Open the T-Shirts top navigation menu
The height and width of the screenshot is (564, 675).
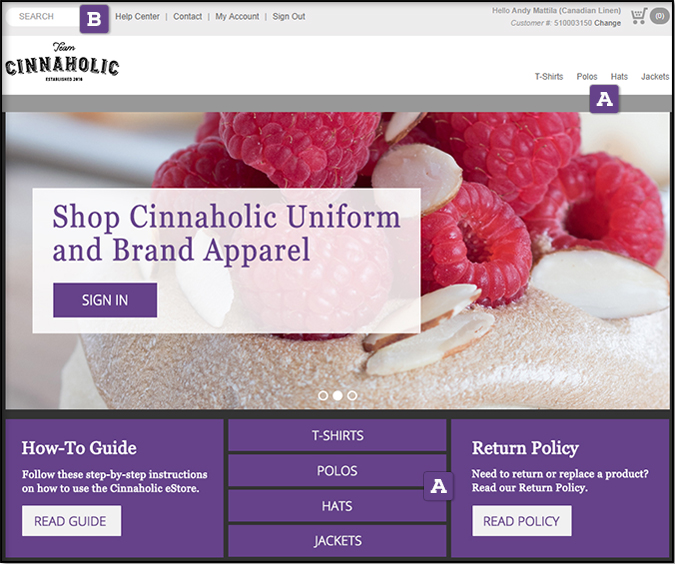pos(549,77)
